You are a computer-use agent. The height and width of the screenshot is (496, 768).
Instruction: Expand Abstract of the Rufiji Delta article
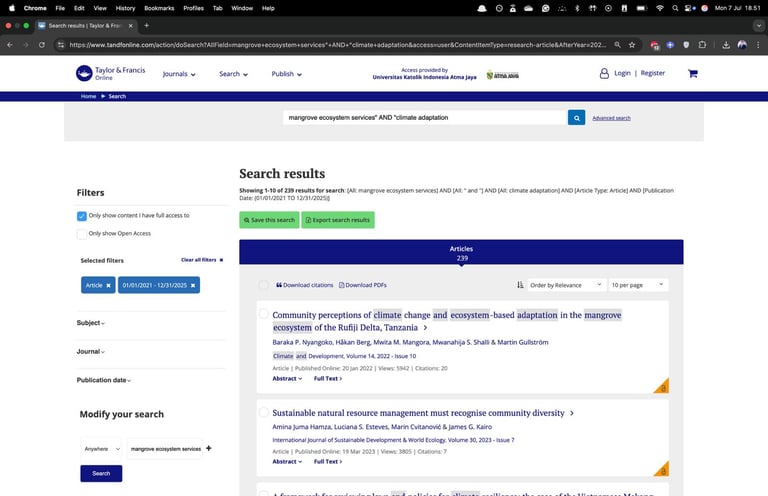point(287,378)
